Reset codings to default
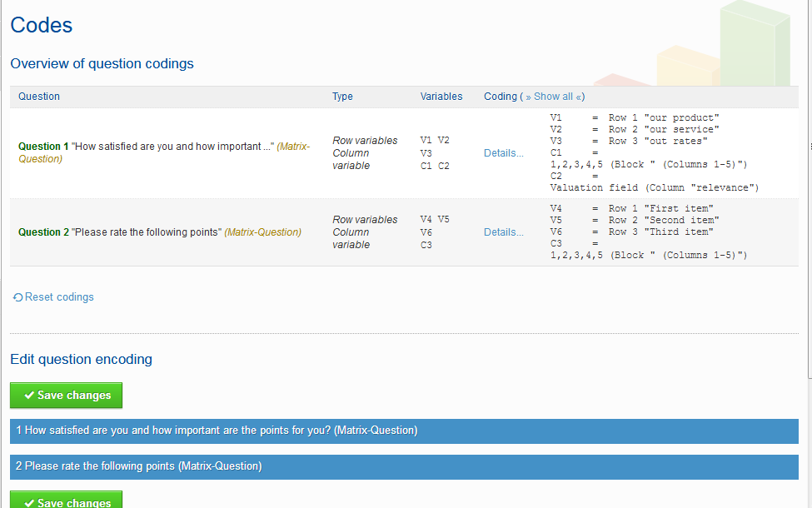812x508 pixels. click(59, 297)
